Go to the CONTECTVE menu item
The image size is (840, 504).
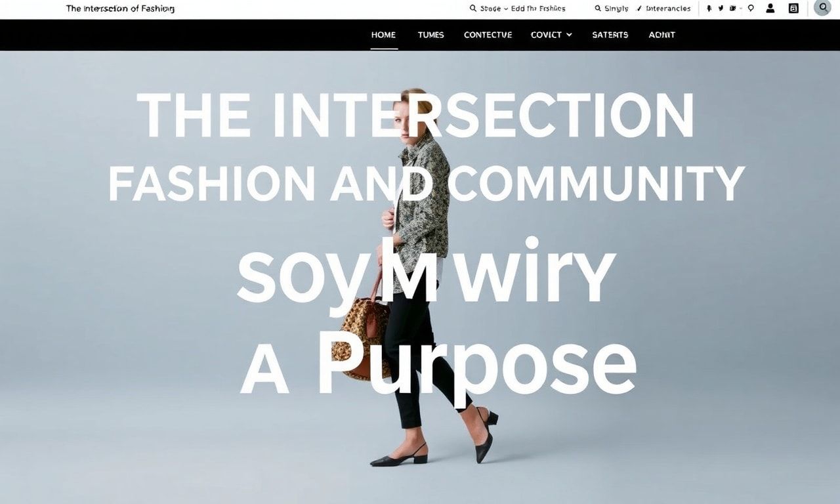pos(488,35)
